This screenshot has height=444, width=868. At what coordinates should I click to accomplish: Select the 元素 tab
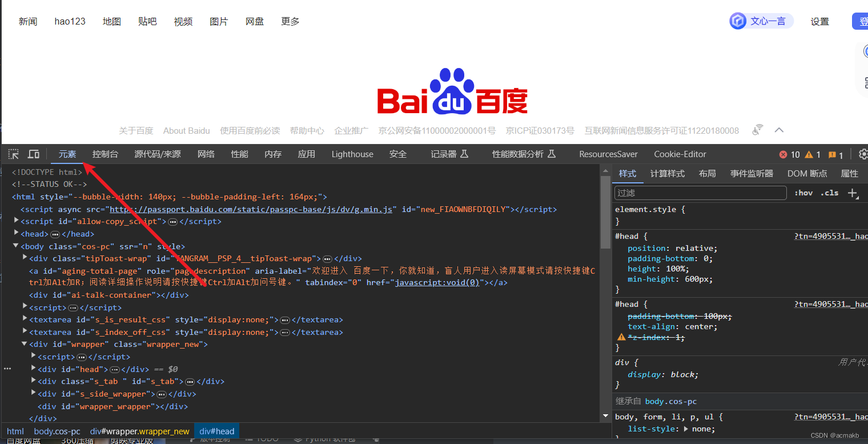coord(67,154)
